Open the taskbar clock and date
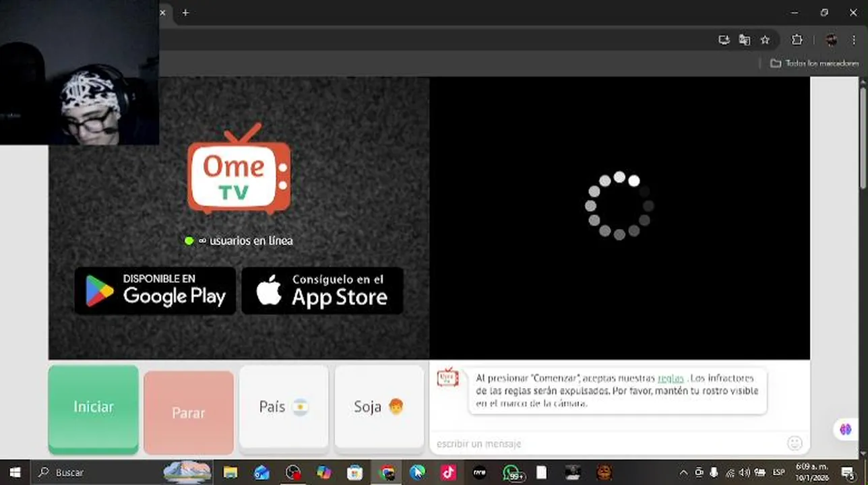This screenshot has width=868, height=485. tap(811, 472)
